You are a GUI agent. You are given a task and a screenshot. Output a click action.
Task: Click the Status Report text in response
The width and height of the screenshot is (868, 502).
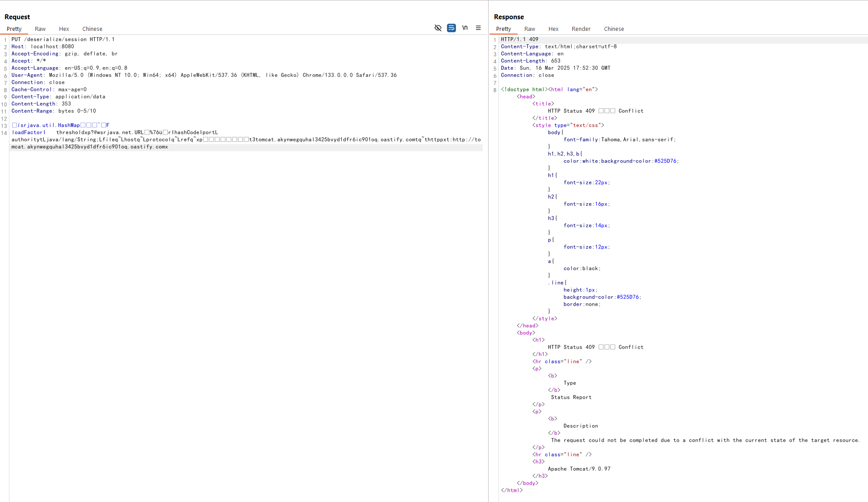571,397
